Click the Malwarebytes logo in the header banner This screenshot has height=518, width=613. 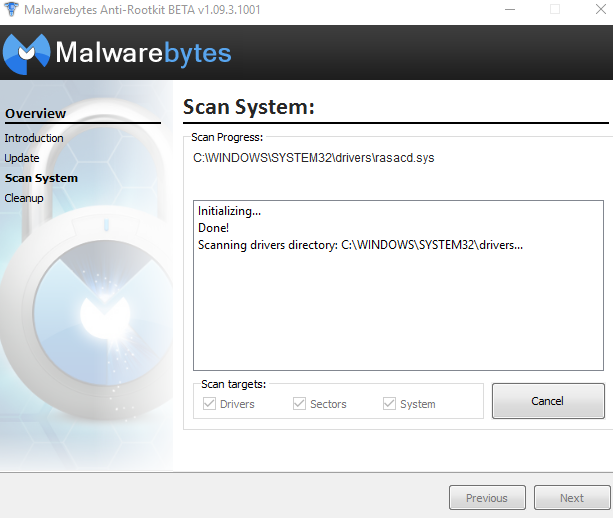(118, 53)
